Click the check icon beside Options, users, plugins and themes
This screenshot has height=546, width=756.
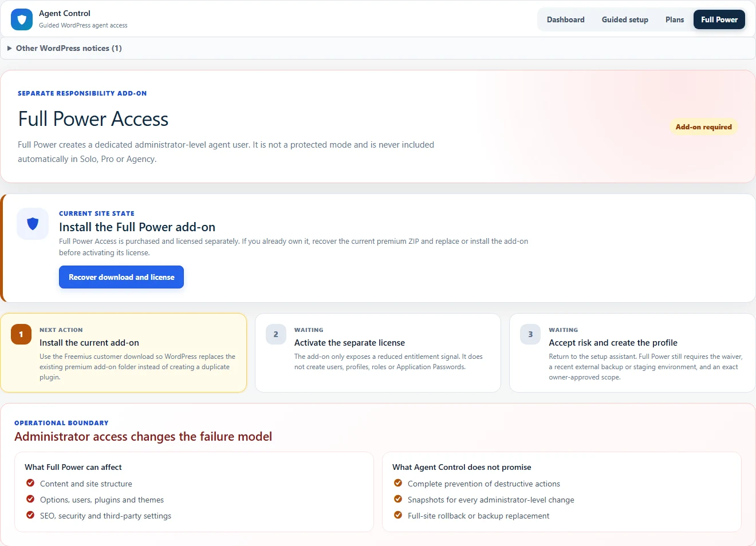30,499
